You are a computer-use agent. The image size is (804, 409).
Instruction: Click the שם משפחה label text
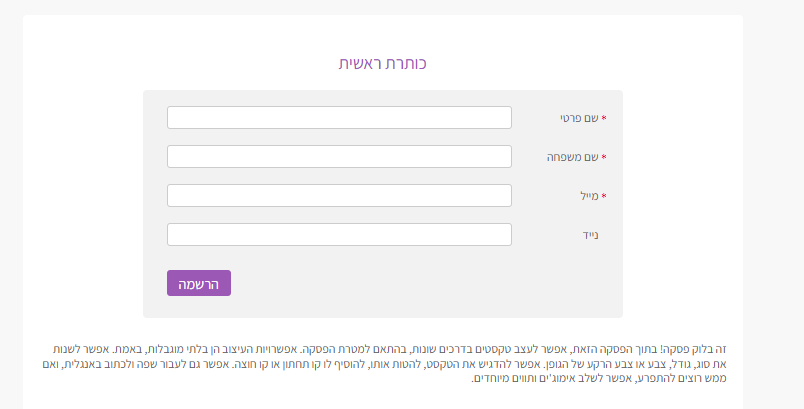(573, 157)
